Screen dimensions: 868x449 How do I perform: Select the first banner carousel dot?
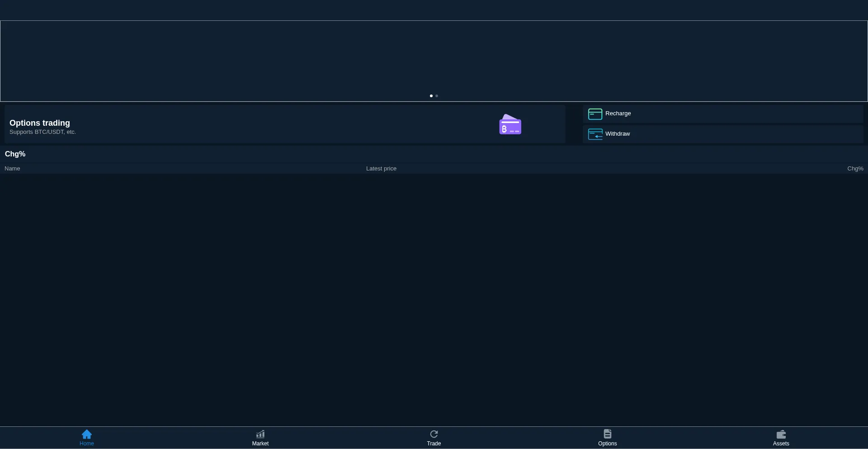pos(431,96)
